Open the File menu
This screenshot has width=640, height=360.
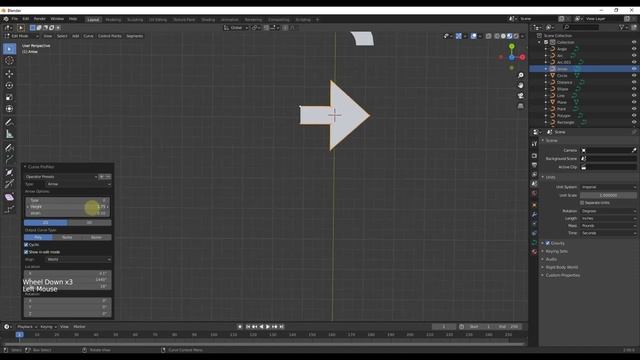[x=15, y=19]
